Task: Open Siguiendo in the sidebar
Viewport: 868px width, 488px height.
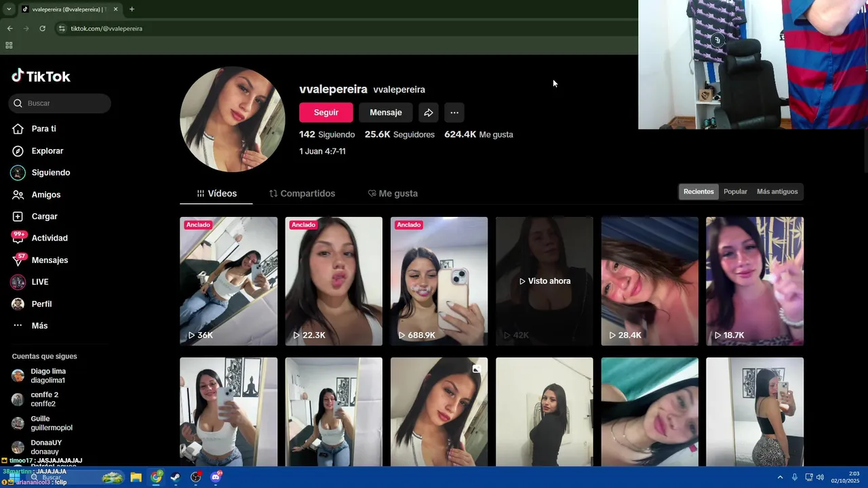Action: pyautogui.click(x=41, y=172)
